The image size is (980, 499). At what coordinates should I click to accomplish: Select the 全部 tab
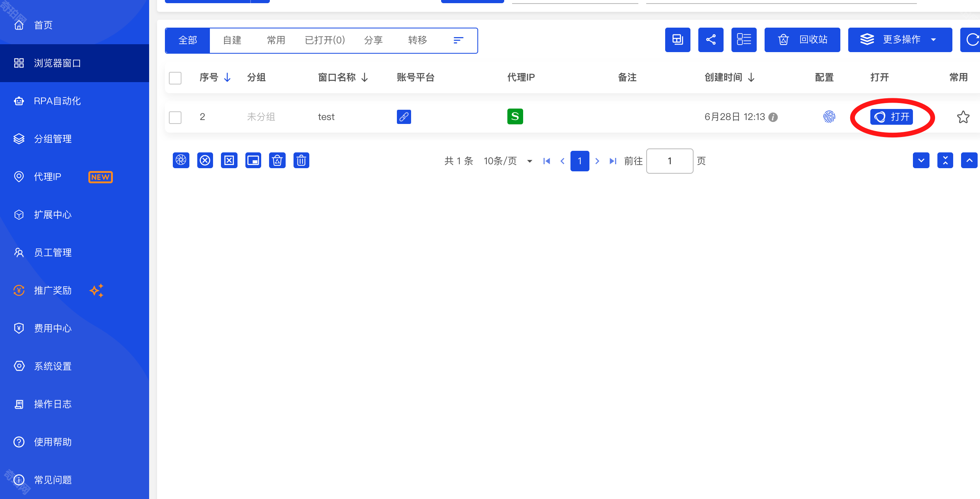pyautogui.click(x=188, y=40)
